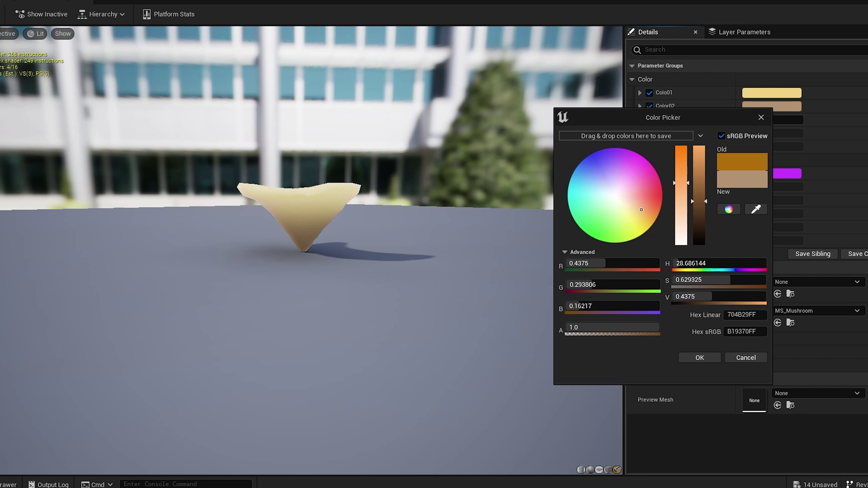Collapse the Advanced section in Color Picker
The image size is (868, 488).
pyautogui.click(x=565, y=252)
